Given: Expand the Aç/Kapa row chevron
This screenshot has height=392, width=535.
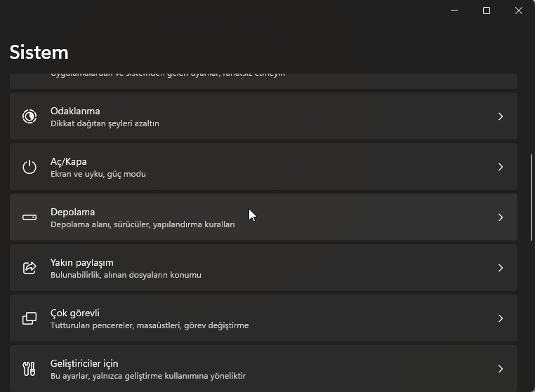Looking at the screenshot, I should pyautogui.click(x=501, y=167).
